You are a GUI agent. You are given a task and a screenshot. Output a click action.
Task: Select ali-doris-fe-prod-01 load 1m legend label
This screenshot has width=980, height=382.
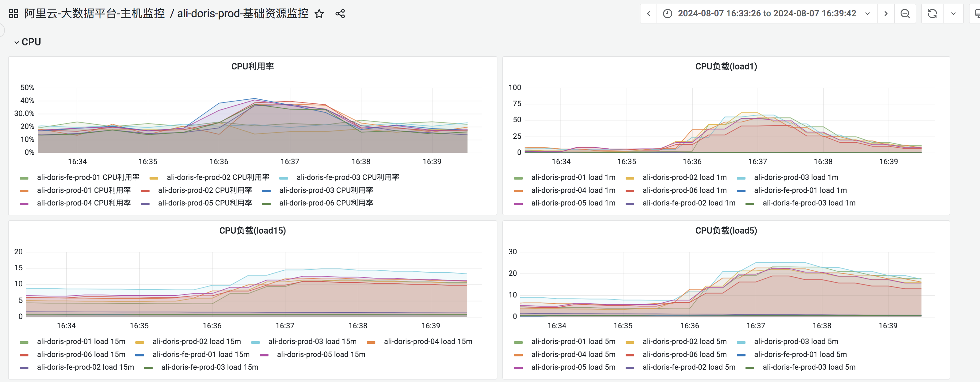(x=800, y=190)
